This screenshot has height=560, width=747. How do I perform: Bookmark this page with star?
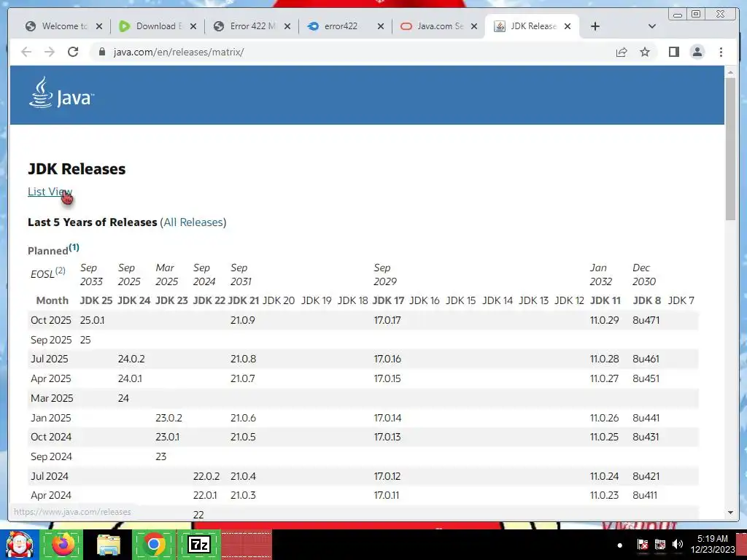point(645,52)
